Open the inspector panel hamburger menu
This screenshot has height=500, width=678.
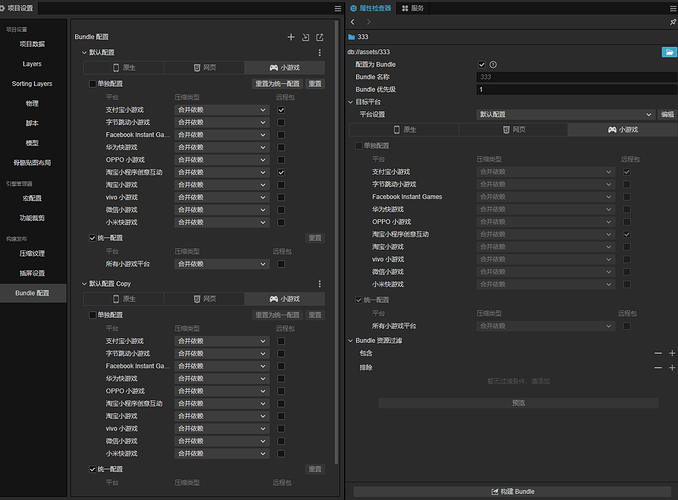coord(673,8)
